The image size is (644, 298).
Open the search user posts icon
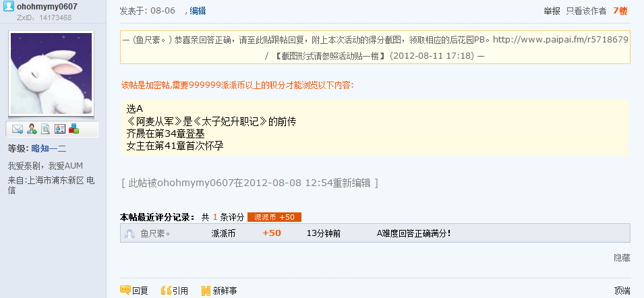pos(46,129)
